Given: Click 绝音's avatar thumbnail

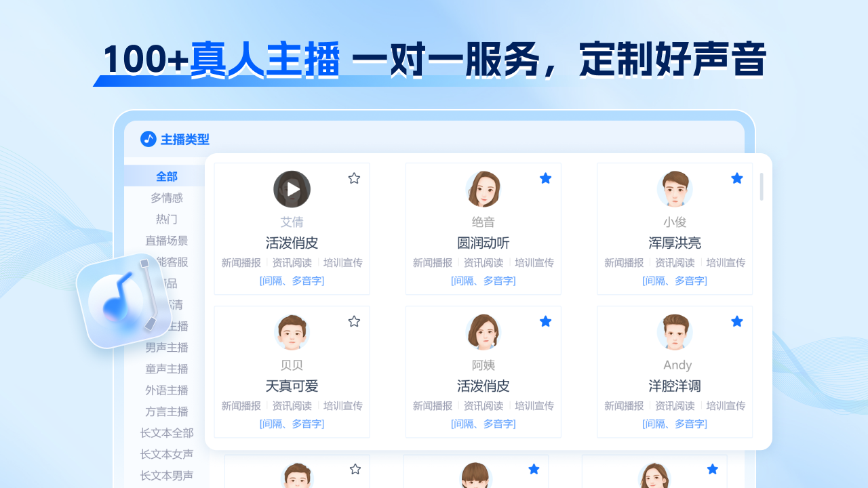Looking at the screenshot, I should click(483, 189).
